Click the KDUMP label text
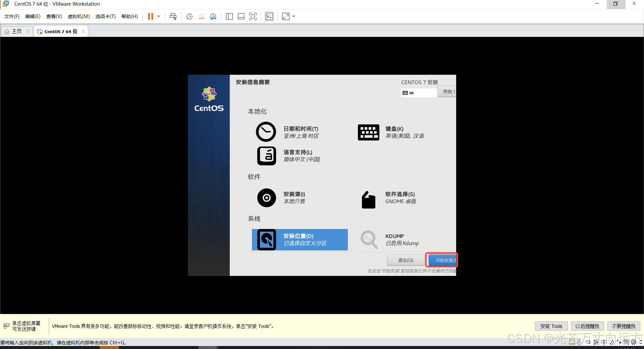The image size is (644, 349). [394, 236]
